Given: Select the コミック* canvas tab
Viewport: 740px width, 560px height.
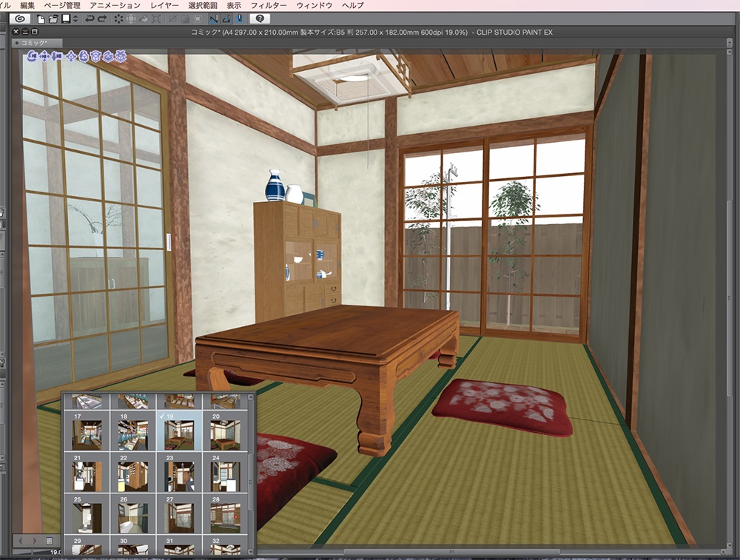Looking at the screenshot, I should [33, 42].
